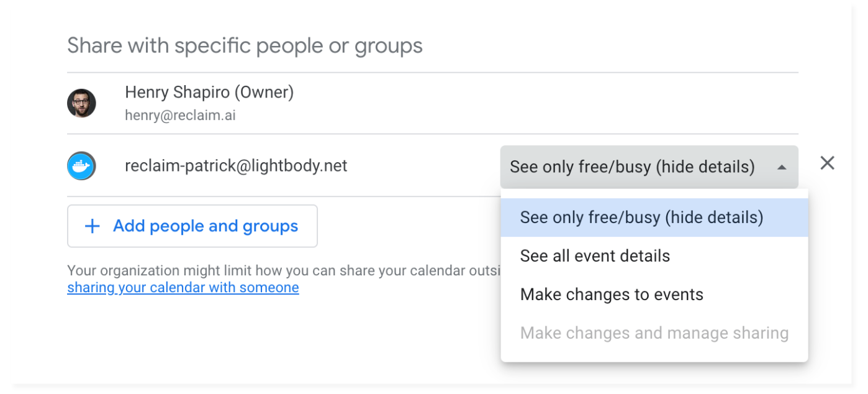This screenshot has width=868, height=394.
Task: Choose 'Make changes to events' permission
Action: pos(654,295)
